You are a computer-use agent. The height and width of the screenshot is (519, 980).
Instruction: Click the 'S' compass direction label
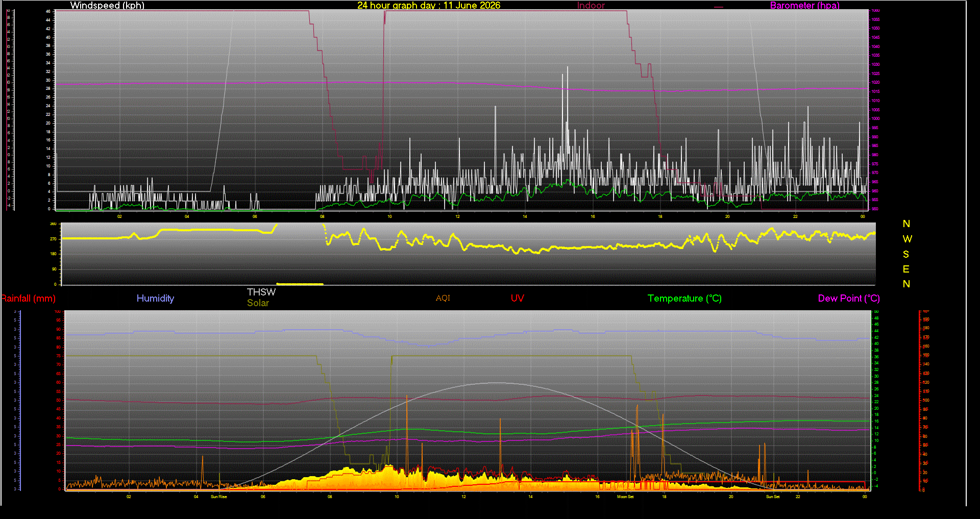click(906, 254)
